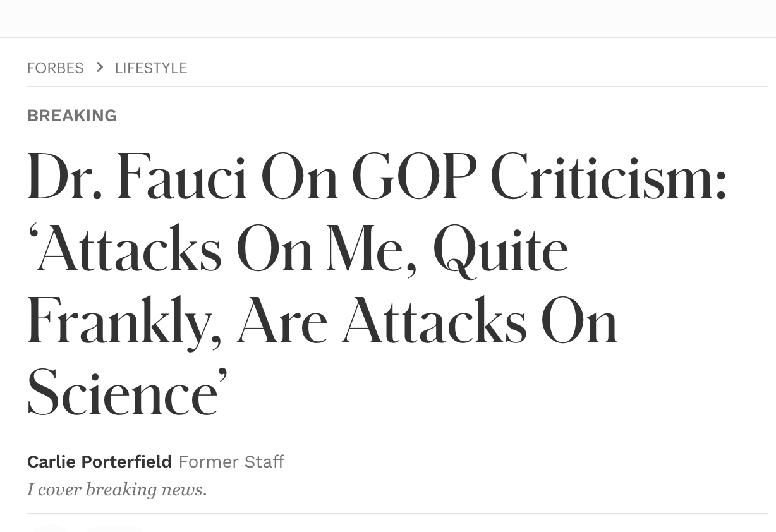Go to the LIFESTYLE breadcrumb section
776x532 pixels.
pyautogui.click(x=151, y=68)
